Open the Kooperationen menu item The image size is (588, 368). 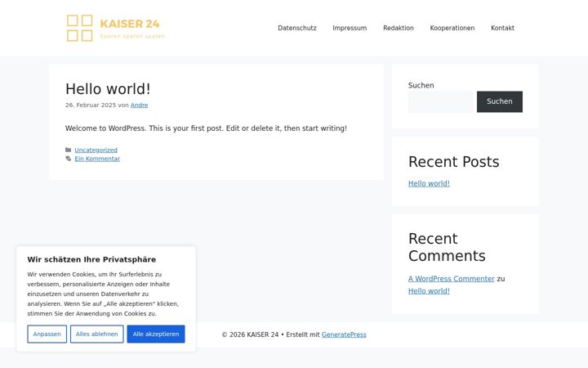tap(452, 28)
